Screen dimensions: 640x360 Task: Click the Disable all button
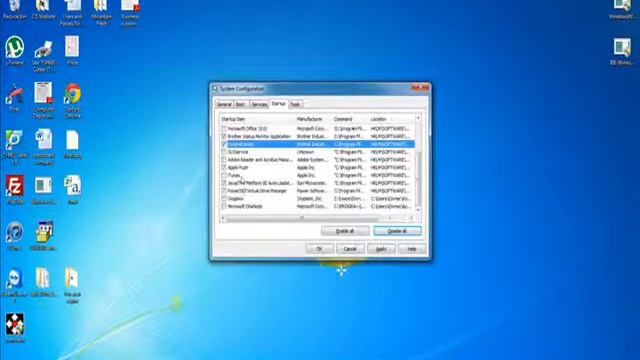click(x=397, y=231)
